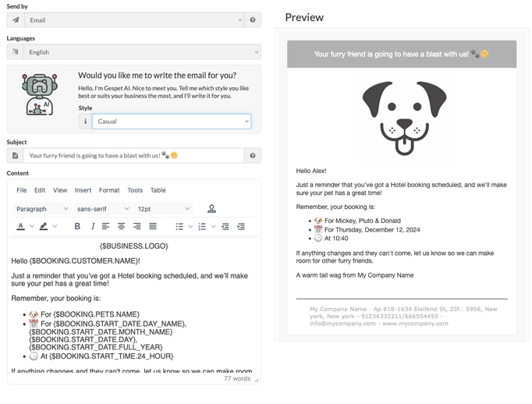
Task: Click the Gespet AI robot image
Action: pyautogui.click(x=39, y=94)
